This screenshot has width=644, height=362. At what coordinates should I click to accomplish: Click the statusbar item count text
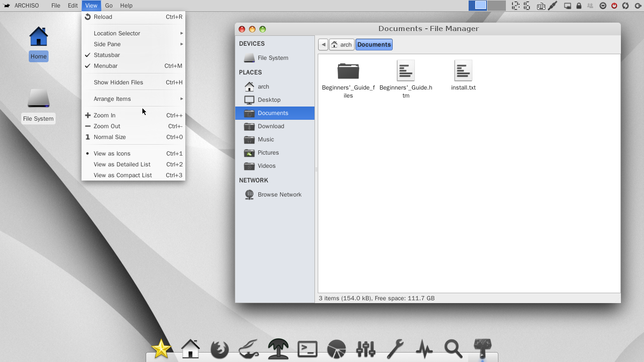pyautogui.click(x=377, y=298)
